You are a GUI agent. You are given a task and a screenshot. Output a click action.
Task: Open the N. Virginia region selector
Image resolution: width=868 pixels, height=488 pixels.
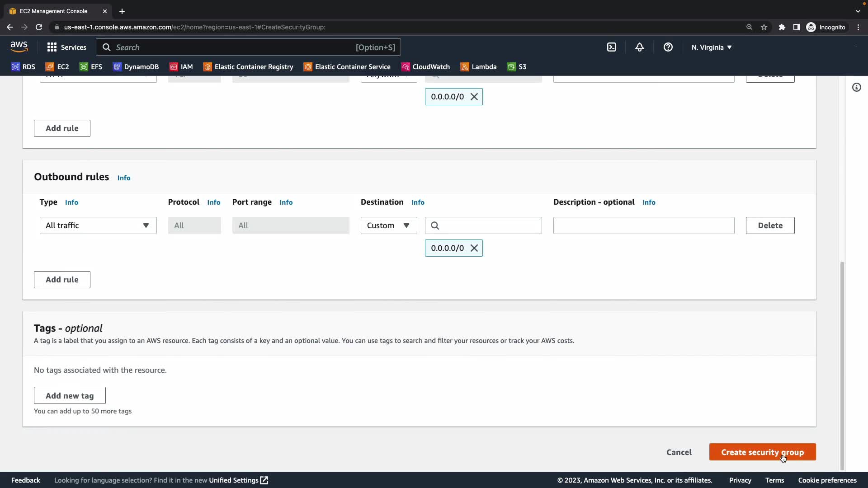point(711,47)
